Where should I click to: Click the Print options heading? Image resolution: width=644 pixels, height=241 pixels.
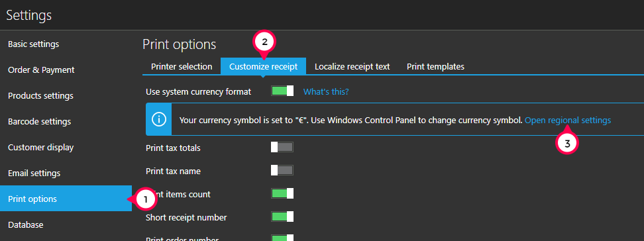179,44
